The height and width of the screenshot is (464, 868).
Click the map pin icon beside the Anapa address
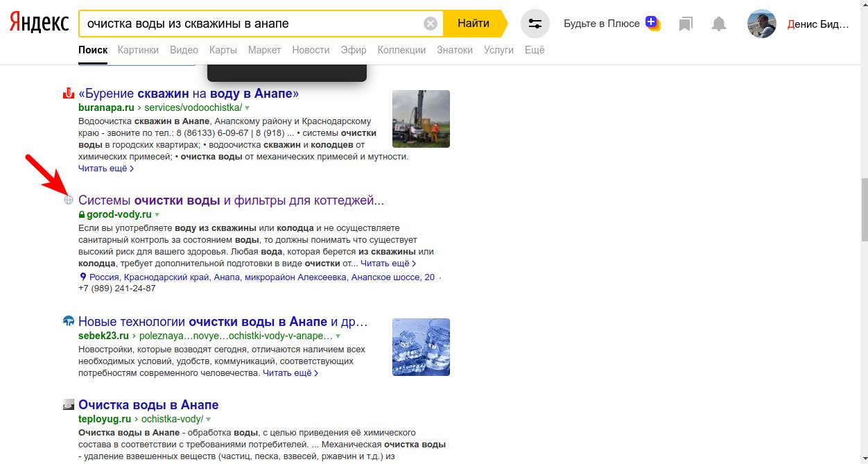[x=83, y=277]
